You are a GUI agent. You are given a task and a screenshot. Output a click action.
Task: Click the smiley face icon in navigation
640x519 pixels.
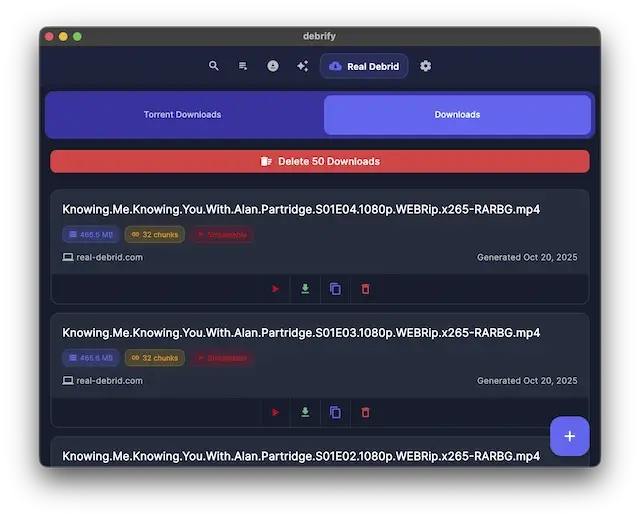pyautogui.click(x=273, y=66)
